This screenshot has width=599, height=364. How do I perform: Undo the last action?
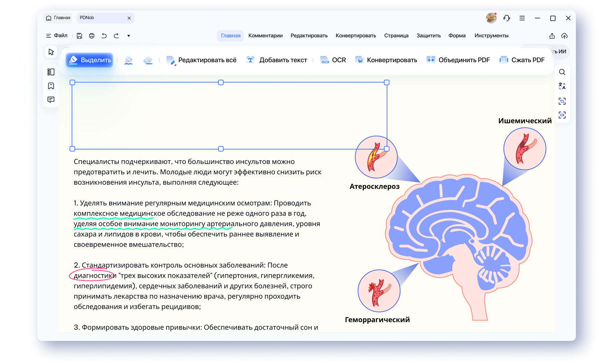[104, 36]
